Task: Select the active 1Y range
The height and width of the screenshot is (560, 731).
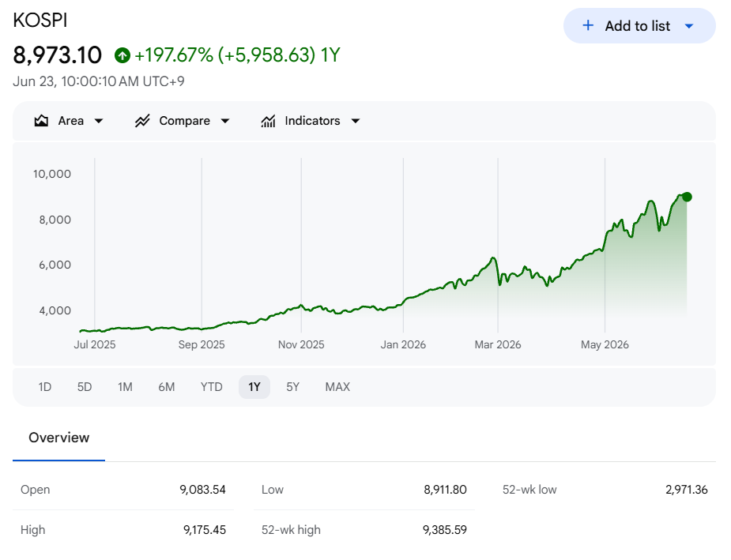Action: 254,387
